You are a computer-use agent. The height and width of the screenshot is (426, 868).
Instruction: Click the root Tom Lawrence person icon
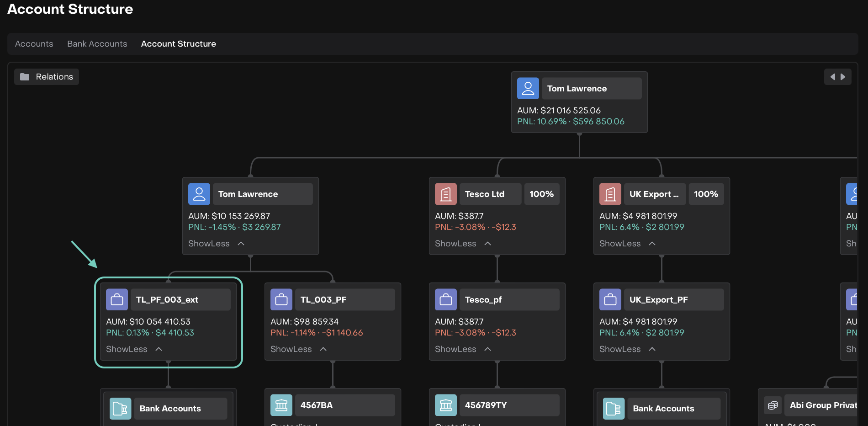tap(528, 88)
